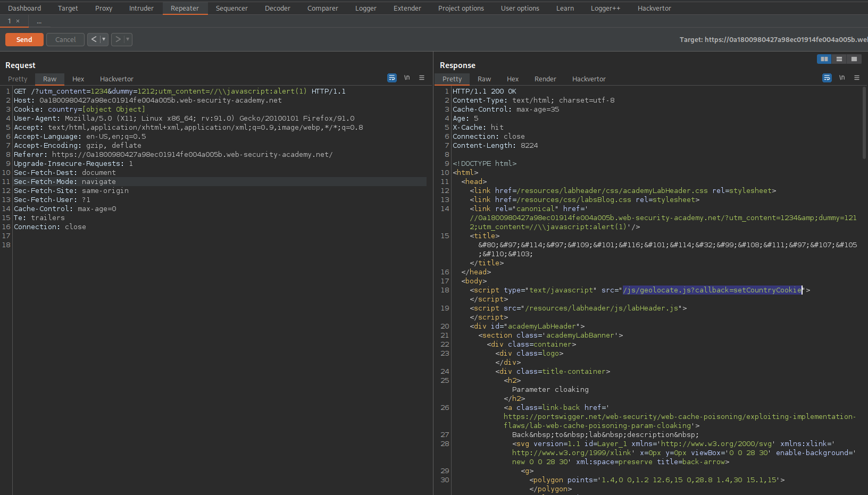Toggle non-printable characters in Response panel
The height and width of the screenshot is (495, 868).
842,78
